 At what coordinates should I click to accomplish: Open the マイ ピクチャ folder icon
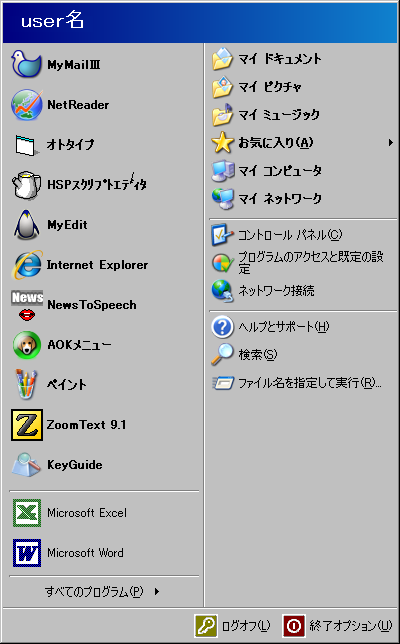click(223, 87)
